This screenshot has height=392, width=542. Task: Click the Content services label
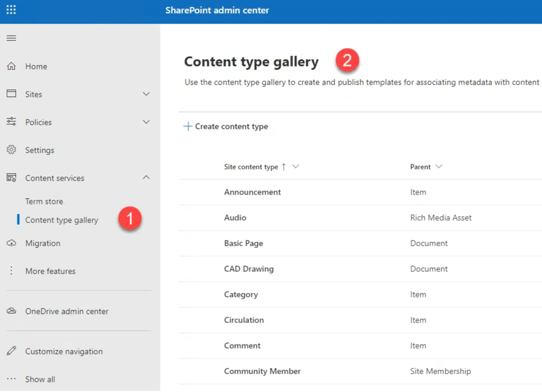click(x=55, y=178)
